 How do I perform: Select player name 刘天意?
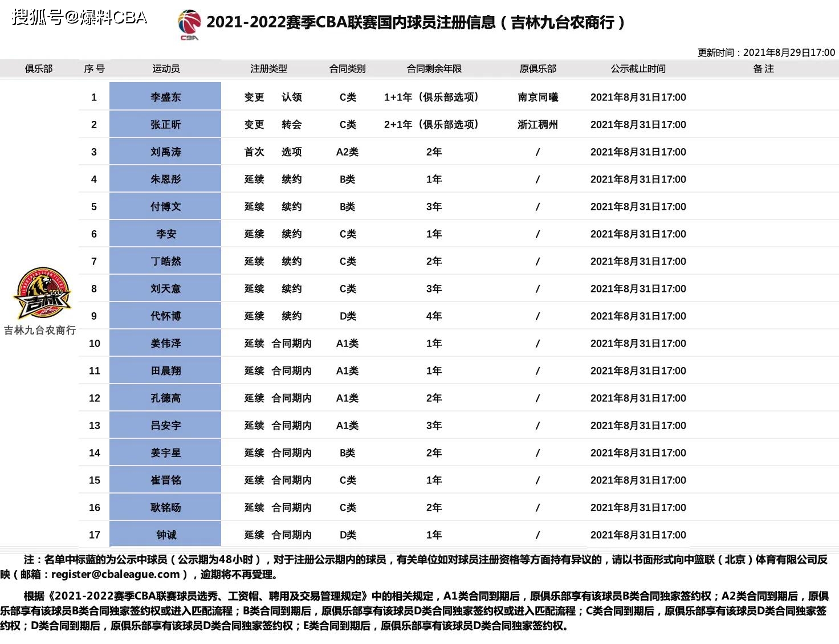tap(165, 289)
